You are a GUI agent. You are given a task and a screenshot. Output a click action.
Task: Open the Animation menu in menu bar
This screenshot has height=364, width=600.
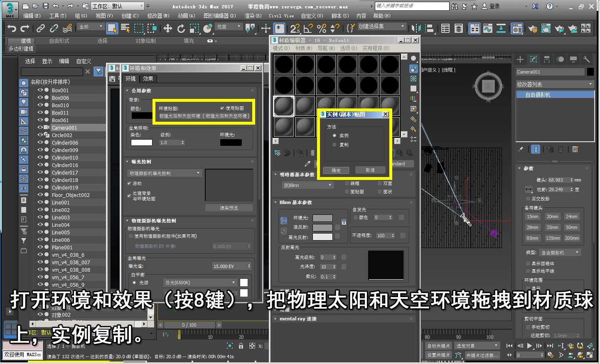(186, 16)
